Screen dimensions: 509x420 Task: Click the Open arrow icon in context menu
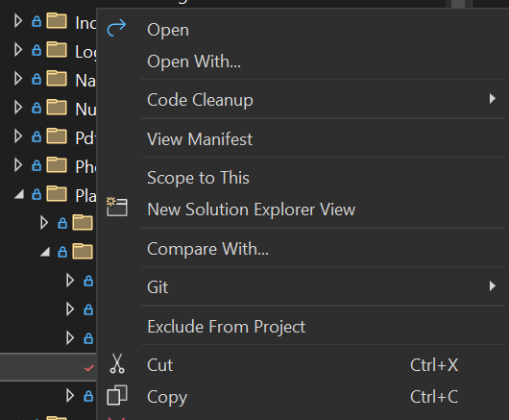click(x=116, y=28)
